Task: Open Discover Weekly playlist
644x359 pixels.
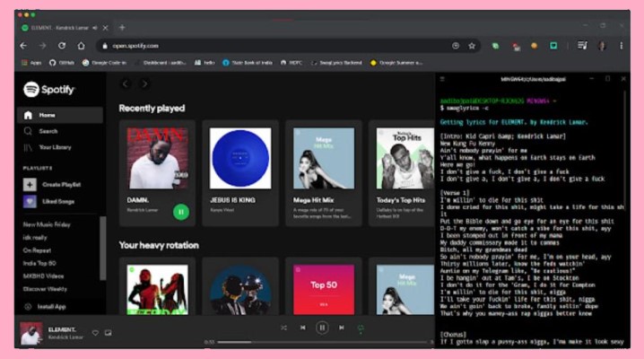Action: point(45,289)
